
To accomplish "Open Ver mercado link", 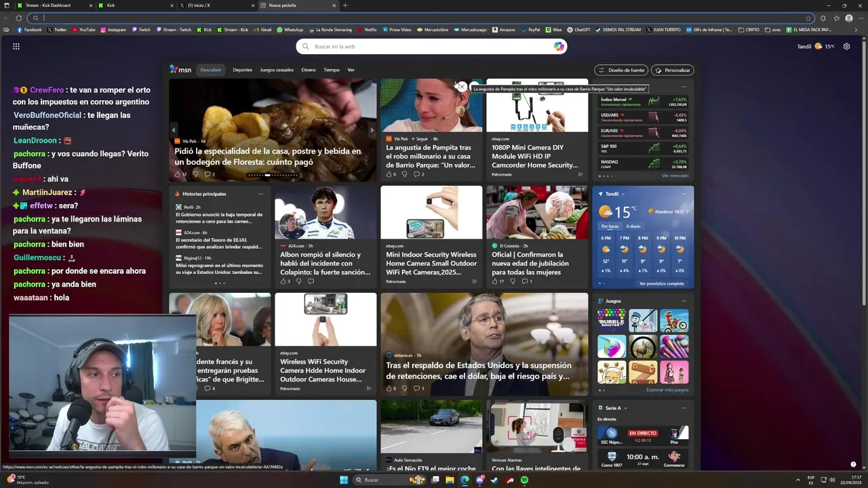I will [675, 176].
